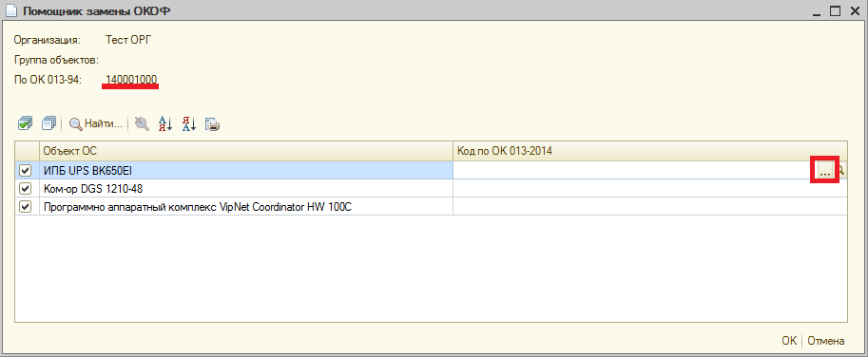Sort the list descending Я-А
868x357 pixels.
pos(189,123)
